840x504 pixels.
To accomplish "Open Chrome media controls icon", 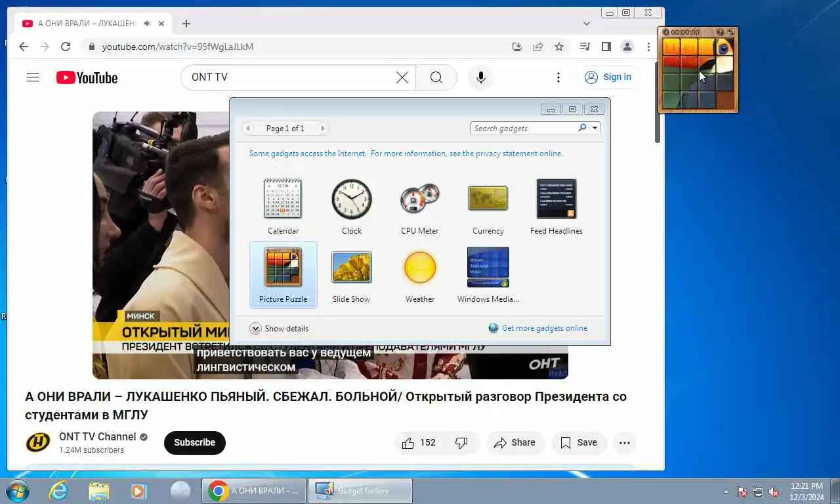I will pos(585,47).
